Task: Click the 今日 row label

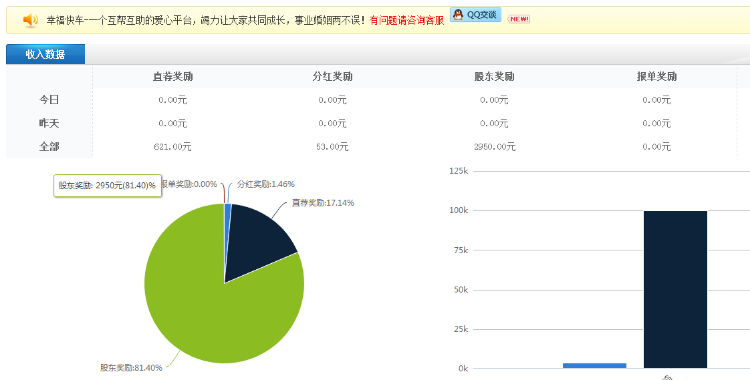Action: tap(49, 100)
